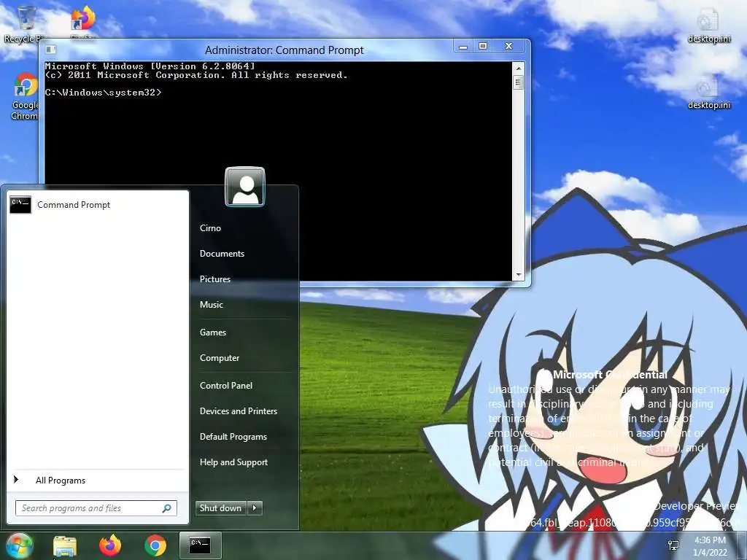Image resolution: width=747 pixels, height=560 pixels.
Task: Open the Command Prompt window system menu icon
Action: coord(51,50)
